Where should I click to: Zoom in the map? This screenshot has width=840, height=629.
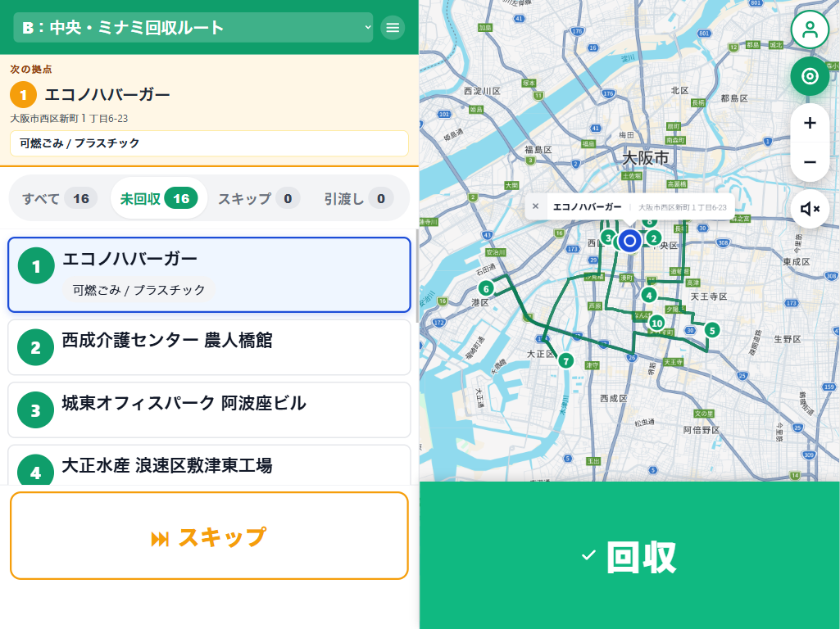810,123
